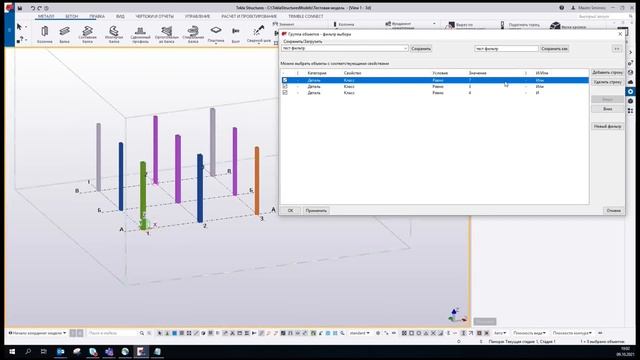Select the Сдвоенный профиль twin profile tool

coord(140,34)
